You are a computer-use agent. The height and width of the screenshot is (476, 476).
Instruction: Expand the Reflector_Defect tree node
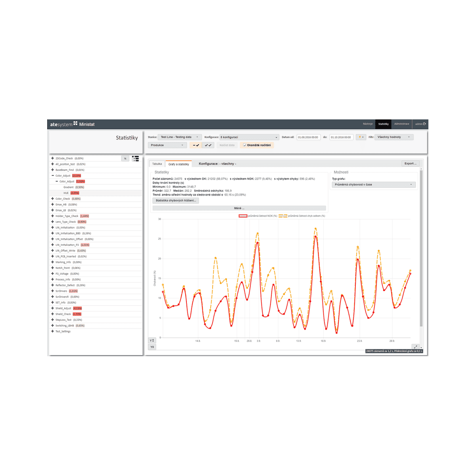tap(52, 285)
